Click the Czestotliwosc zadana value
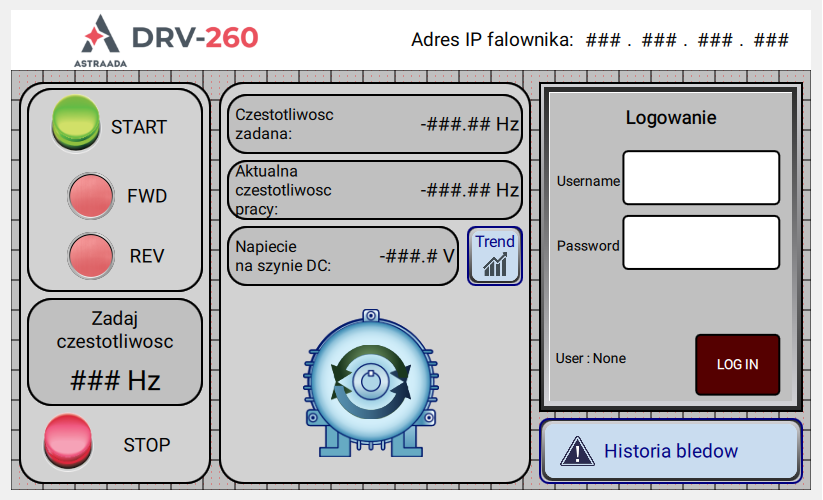 [x=470, y=124]
